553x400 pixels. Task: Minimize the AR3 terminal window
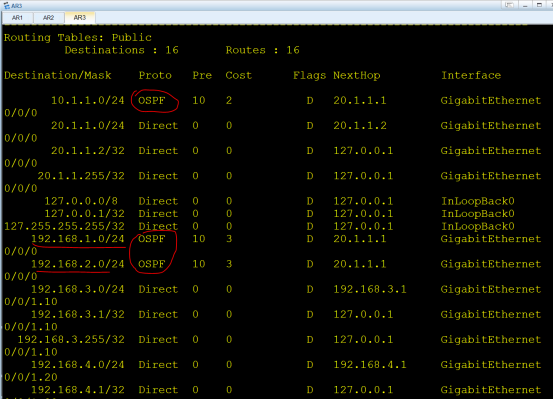[525, 5]
